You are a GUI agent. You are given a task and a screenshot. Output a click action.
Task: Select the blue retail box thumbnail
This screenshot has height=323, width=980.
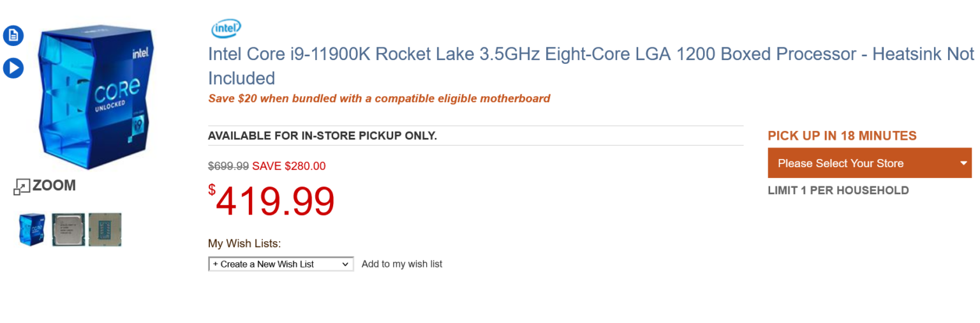(32, 230)
